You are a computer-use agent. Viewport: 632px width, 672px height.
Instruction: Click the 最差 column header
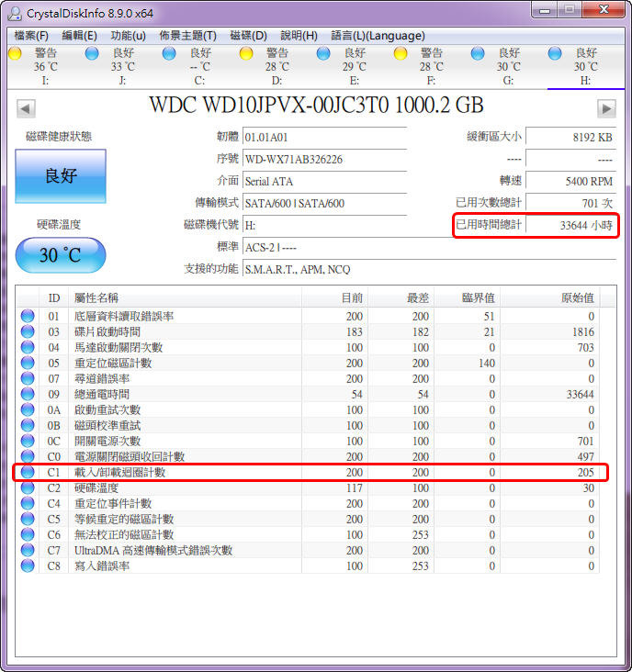tap(401, 297)
